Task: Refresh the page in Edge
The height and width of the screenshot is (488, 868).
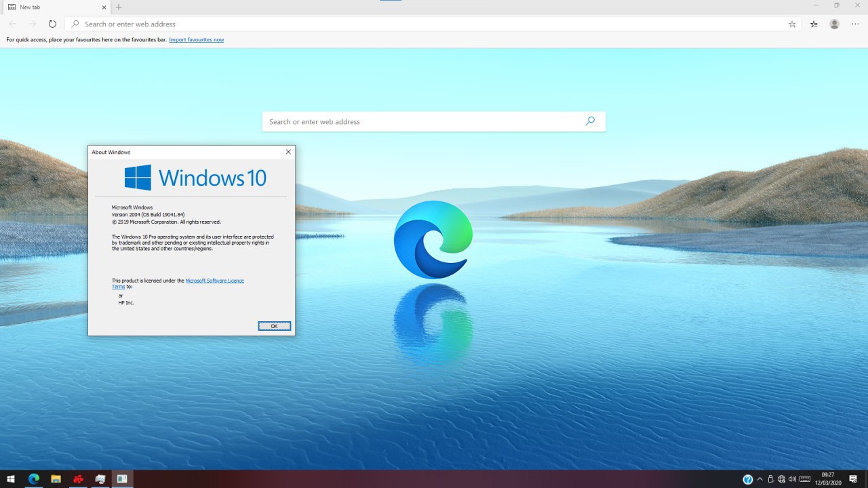Action: 52,24
